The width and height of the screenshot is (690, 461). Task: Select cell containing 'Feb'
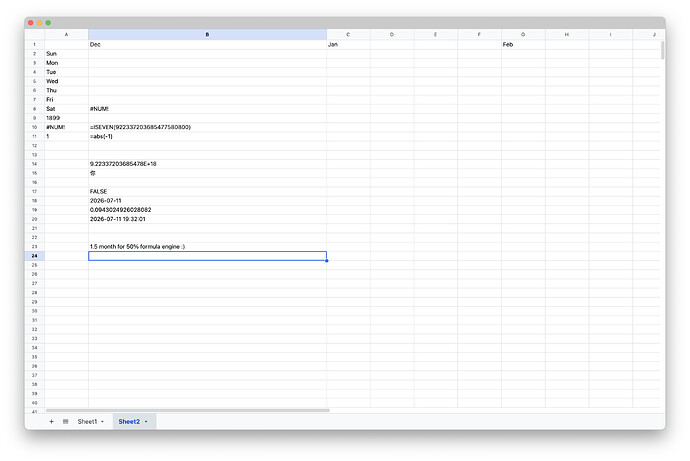pos(523,44)
